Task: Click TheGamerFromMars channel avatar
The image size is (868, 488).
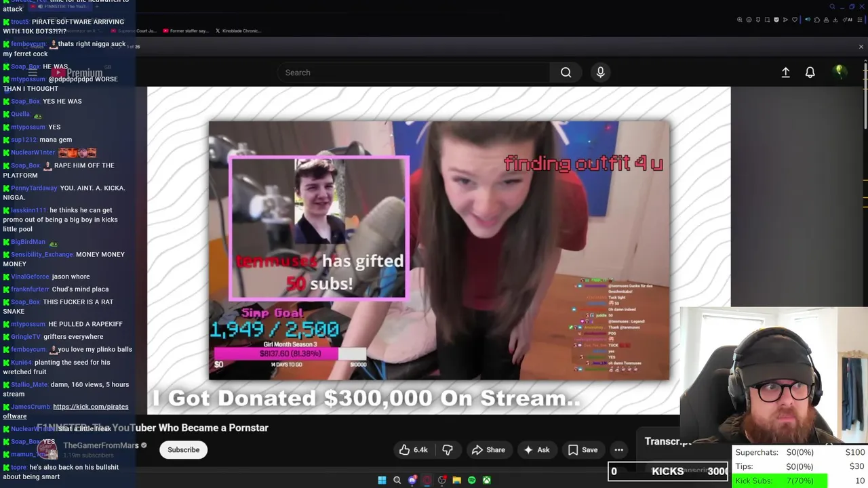Action: coord(47,449)
